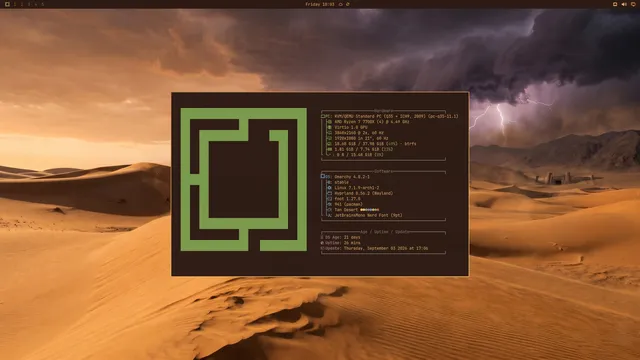The width and height of the screenshot is (640, 360).
Task: Open the network icon in the system tray
Action: pos(615,4)
